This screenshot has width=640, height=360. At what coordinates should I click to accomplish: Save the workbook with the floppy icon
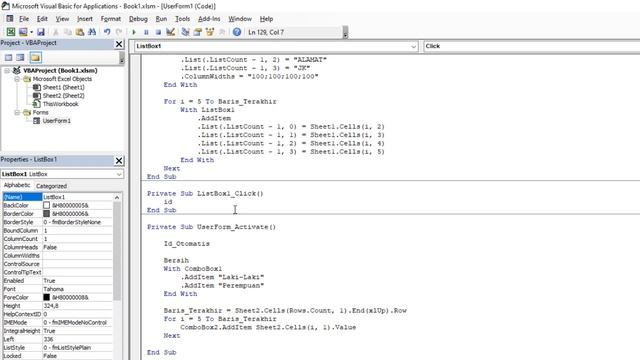(40, 32)
